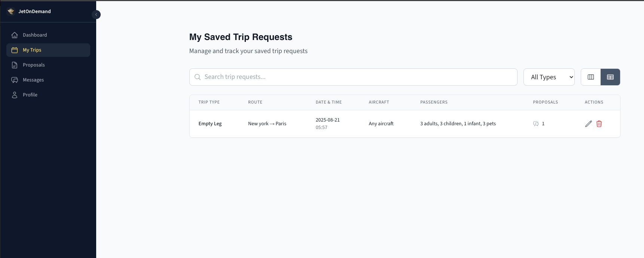Screen dimensions: 644x258
Task: Open the proposals count chat icon
Action: (x=536, y=124)
